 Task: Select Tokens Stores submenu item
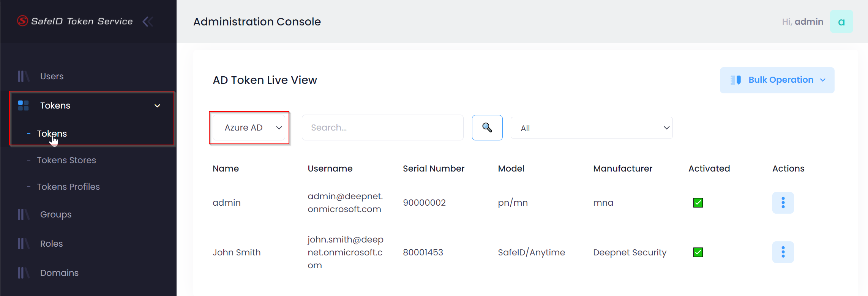(66, 160)
